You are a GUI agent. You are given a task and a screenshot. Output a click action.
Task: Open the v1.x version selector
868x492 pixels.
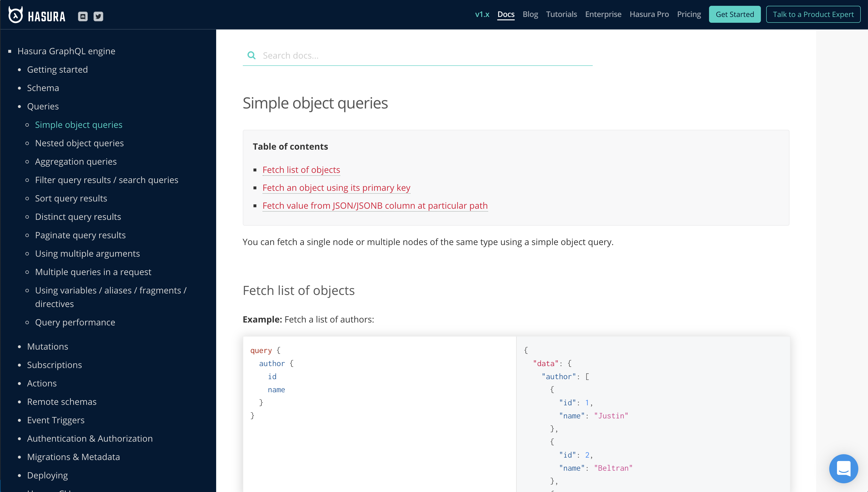pos(482,14)
